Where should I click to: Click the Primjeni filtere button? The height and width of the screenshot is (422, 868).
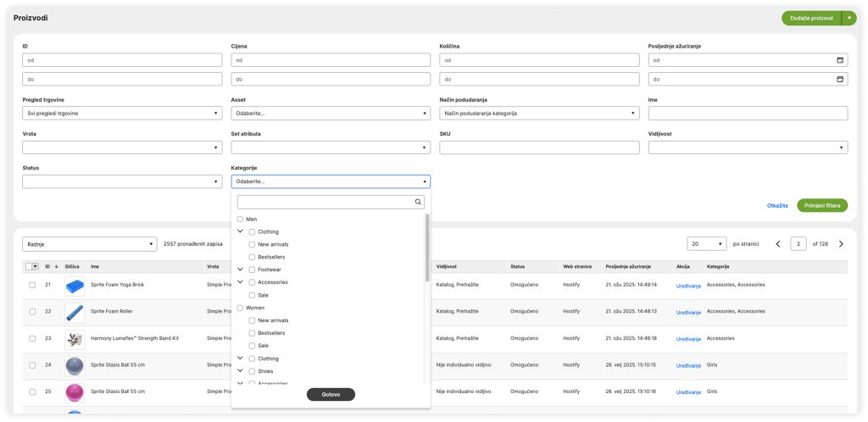point(821,205)
